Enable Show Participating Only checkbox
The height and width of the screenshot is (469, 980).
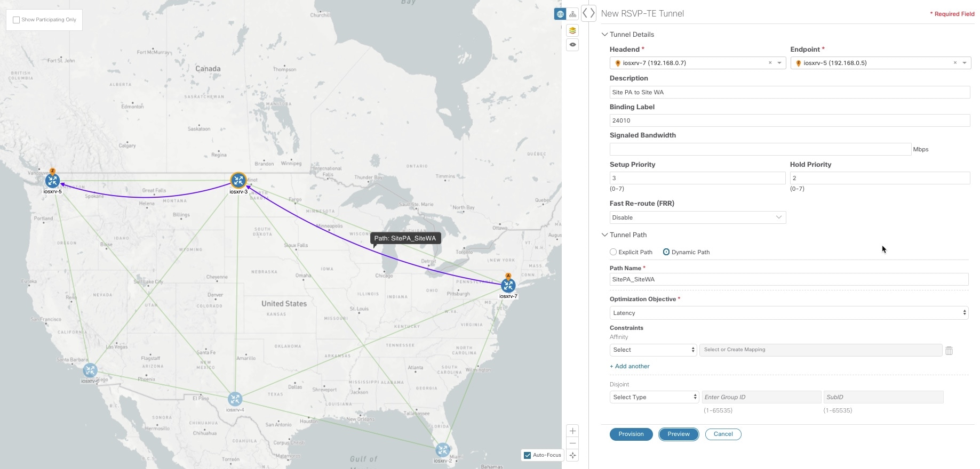click(x=17, y=20)
